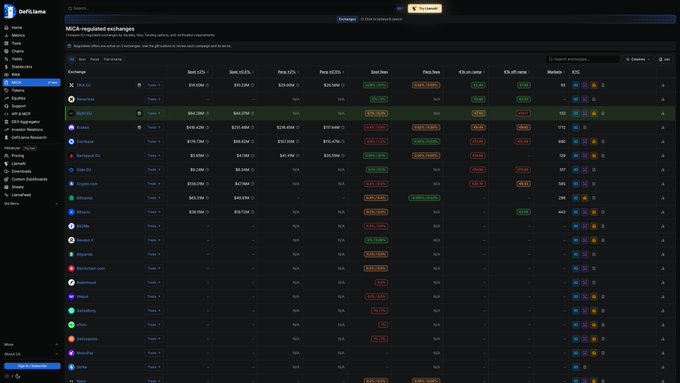Open the RWA sidebar entry
This screenshot has height=383, width=680.
[16, 74]
